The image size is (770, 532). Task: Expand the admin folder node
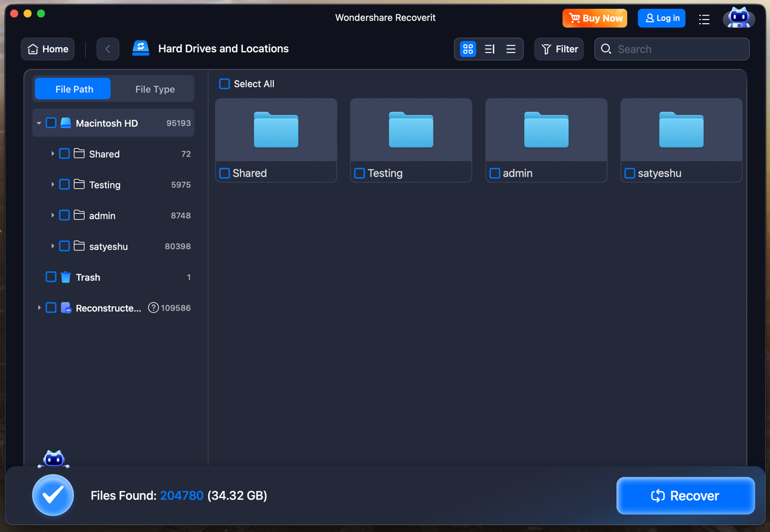point(52,215)
